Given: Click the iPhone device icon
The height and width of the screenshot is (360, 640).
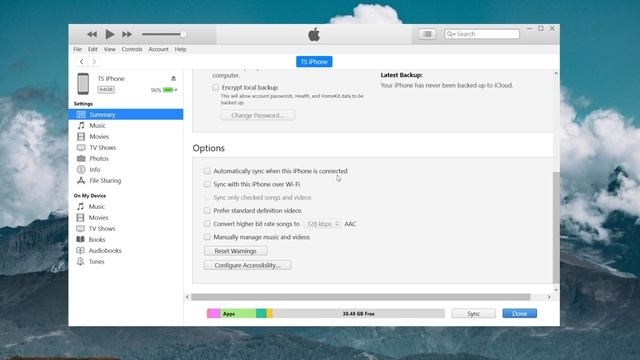Looking at the screenshot, I should point(83,83).
